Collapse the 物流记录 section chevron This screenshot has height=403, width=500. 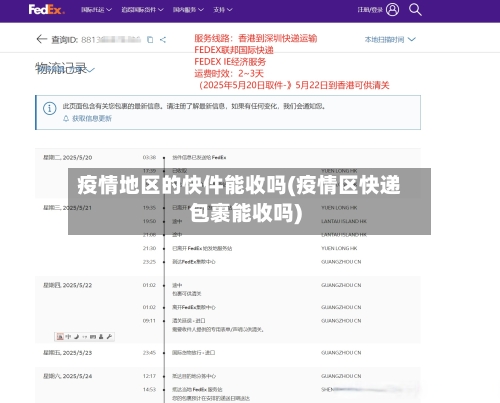90,69
